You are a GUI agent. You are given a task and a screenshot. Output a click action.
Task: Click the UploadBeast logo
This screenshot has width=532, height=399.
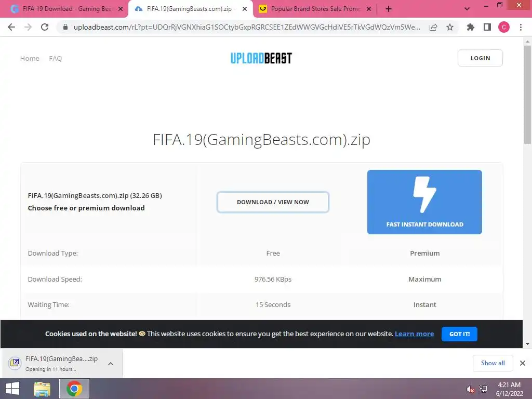pyautogui.click(x=261, y=58)
